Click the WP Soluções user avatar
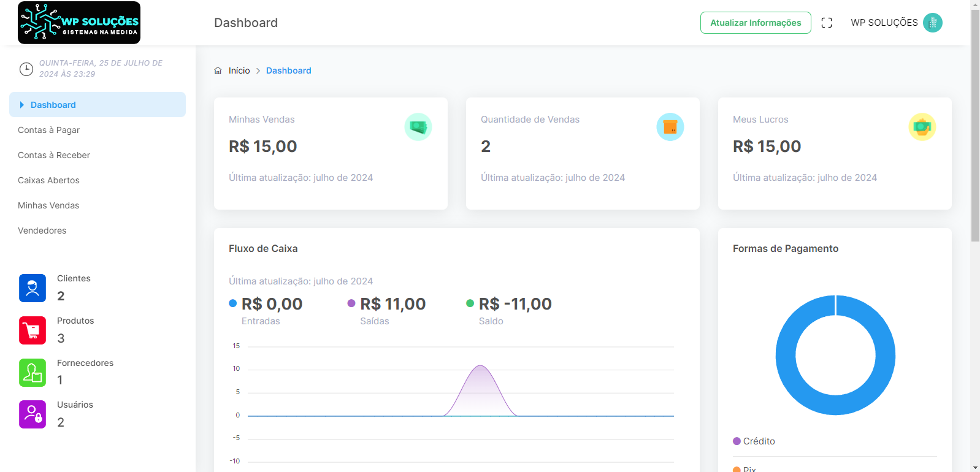The width and height of the screenshot is (980, 472). click(x=932, y=23)
